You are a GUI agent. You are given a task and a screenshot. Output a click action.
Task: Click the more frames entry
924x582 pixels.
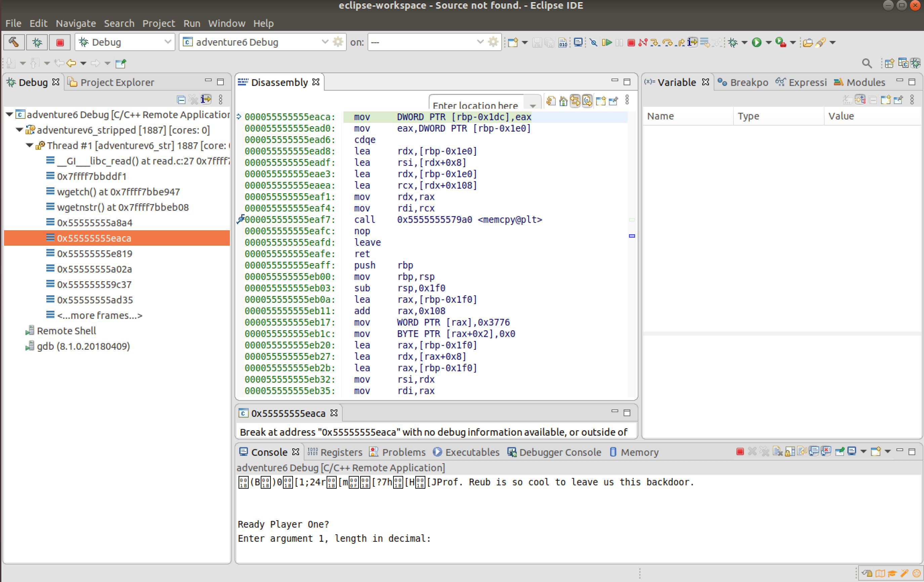(99, 316)
